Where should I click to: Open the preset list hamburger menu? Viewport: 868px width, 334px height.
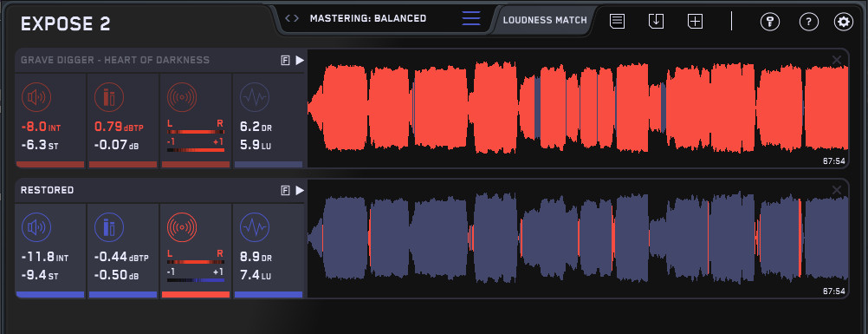471,18
